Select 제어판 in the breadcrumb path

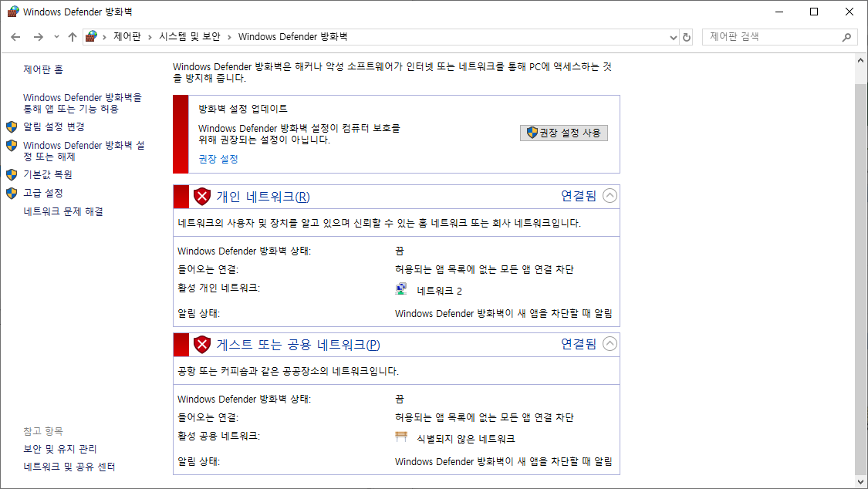(127, 36)
